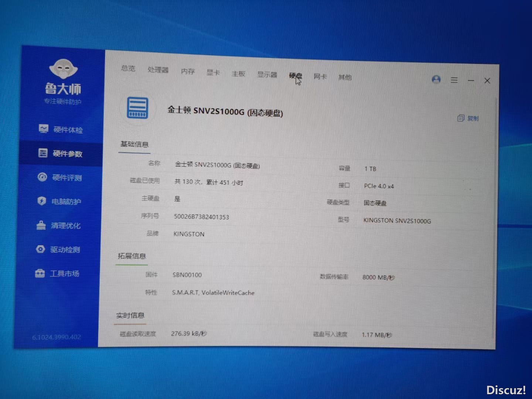Image resolution: width=532 pixels, height=399 pixels.
Task: Click usage text 共 130 次, 累计 451 小时
Action: pos(209,182)
